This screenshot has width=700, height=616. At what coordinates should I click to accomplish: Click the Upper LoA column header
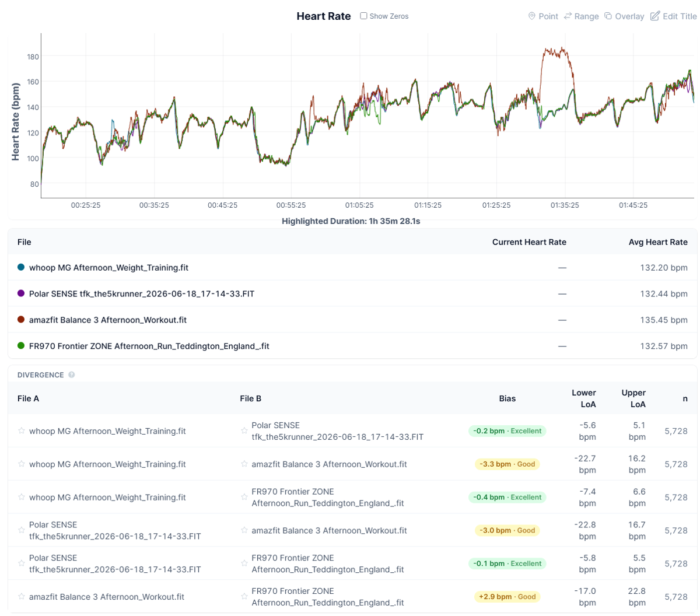tap(633, 398)
